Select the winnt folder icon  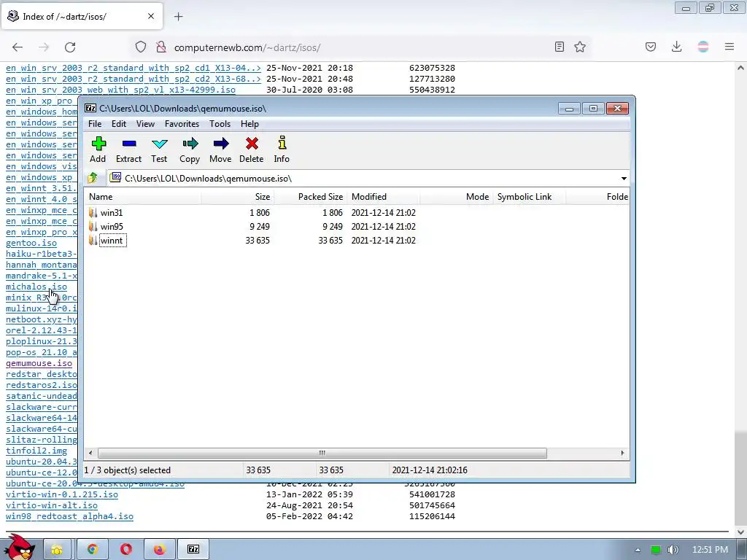click(x=93, y=240)
